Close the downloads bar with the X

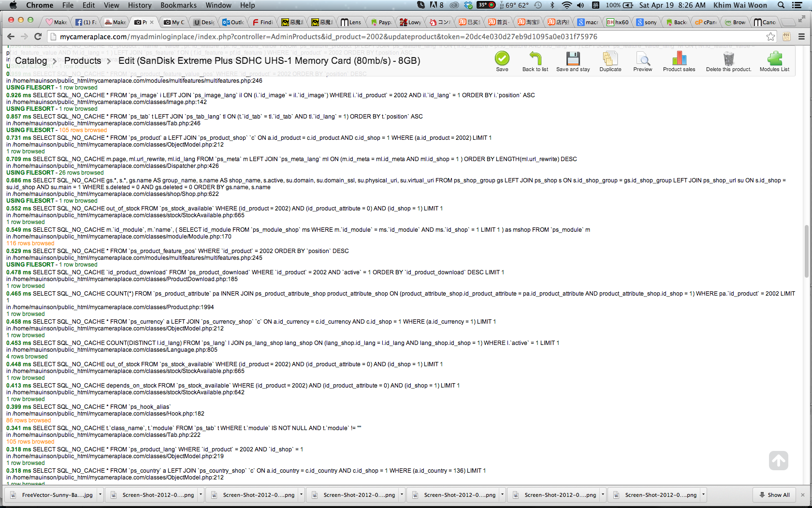(803, 495)
